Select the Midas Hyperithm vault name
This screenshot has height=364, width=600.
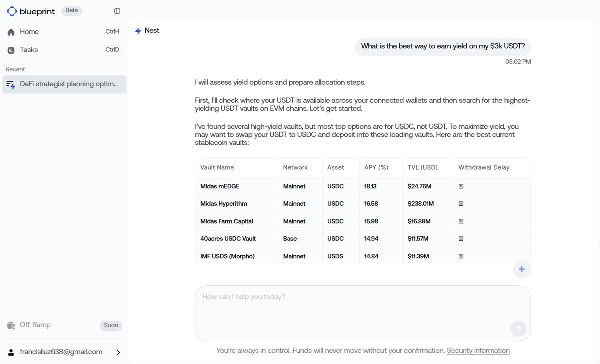click(x=224, y=204)
